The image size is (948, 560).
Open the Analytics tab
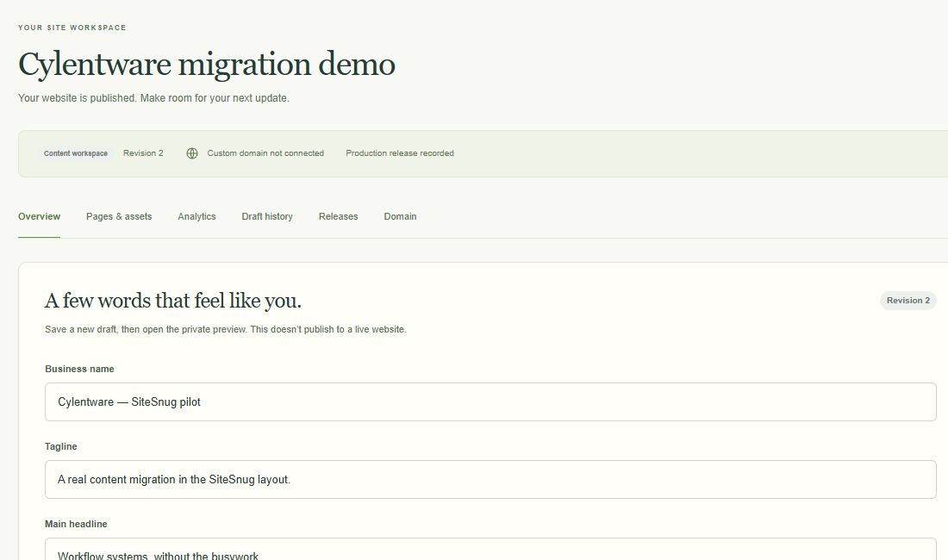[196, 216]
